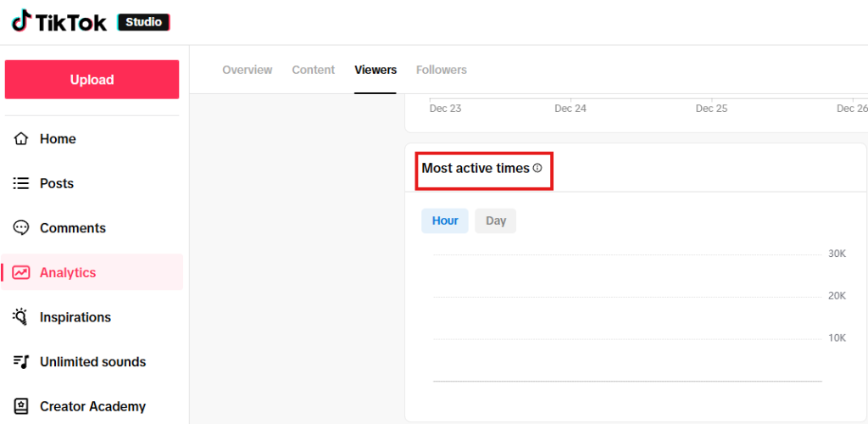Click the Comments bubble icon in sidebar
The width and height of the screenshot is (868, 424).
[21, 228]
